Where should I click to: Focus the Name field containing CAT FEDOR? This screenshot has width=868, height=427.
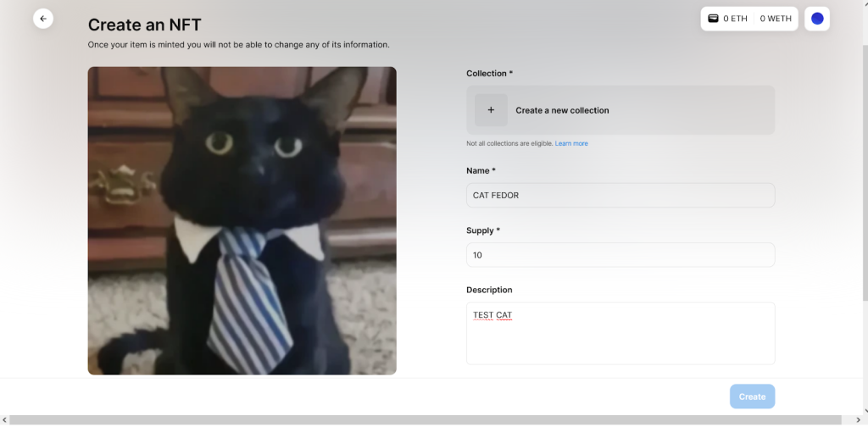[620, 196]
